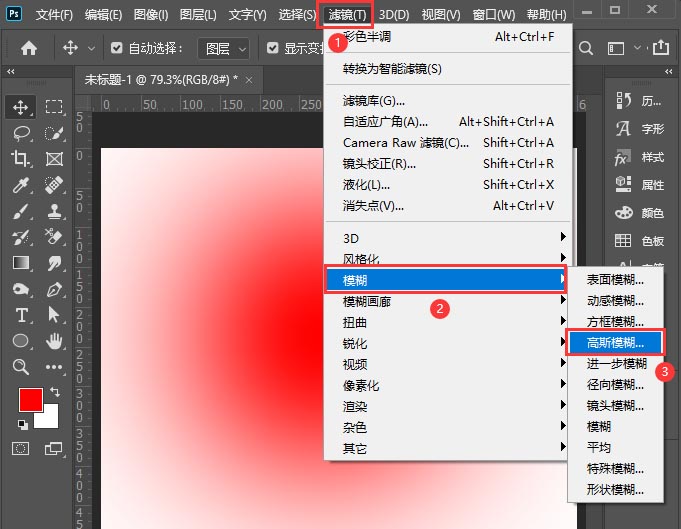This screenshot has height=529, width=681.
Task: Select the Horizontal Type tool
Action: point(20,315)
